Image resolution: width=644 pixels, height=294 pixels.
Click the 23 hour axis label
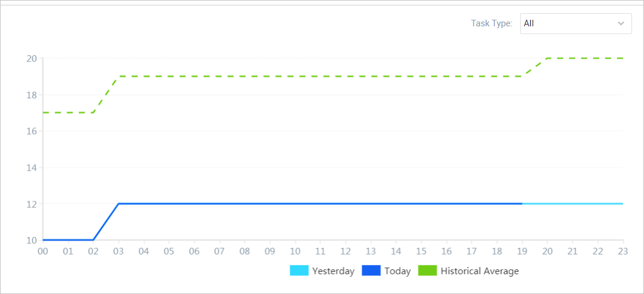[x=623, y=251]
